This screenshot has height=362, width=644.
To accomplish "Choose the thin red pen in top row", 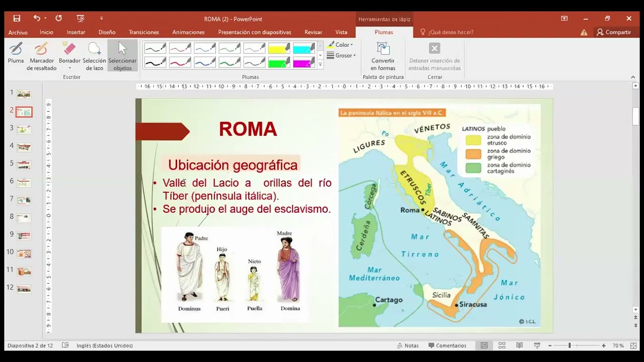I will click(x=180, y=48).
